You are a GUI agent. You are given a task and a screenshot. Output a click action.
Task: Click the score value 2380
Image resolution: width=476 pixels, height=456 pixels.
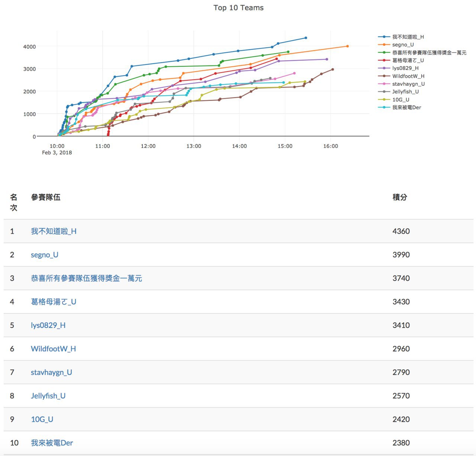[401, 443]
